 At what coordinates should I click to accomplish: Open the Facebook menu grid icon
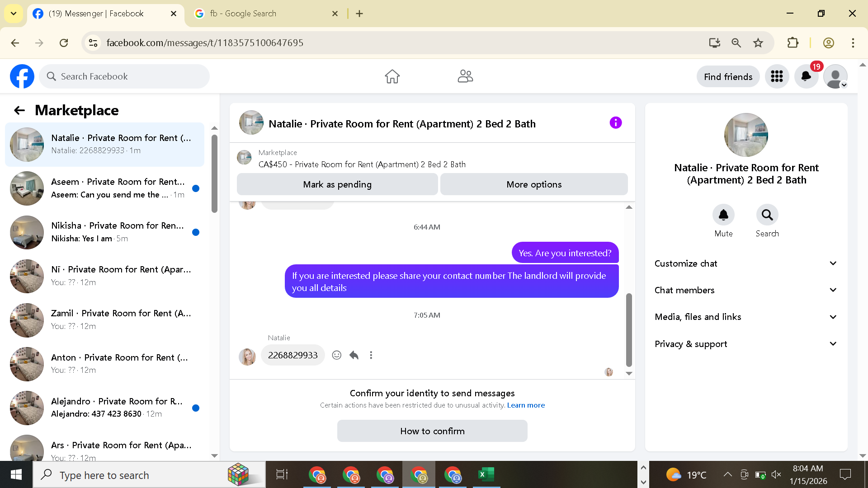(777, 76)
